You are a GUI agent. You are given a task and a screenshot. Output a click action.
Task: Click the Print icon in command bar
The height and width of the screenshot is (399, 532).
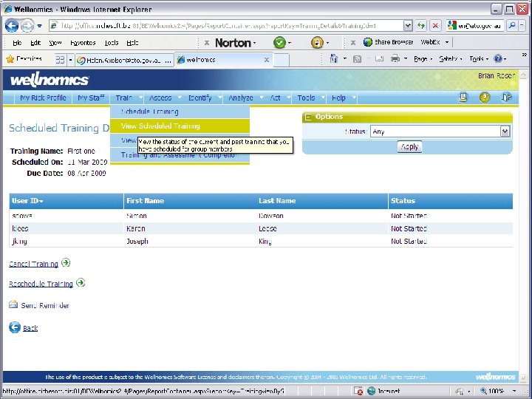pos(395,59)
